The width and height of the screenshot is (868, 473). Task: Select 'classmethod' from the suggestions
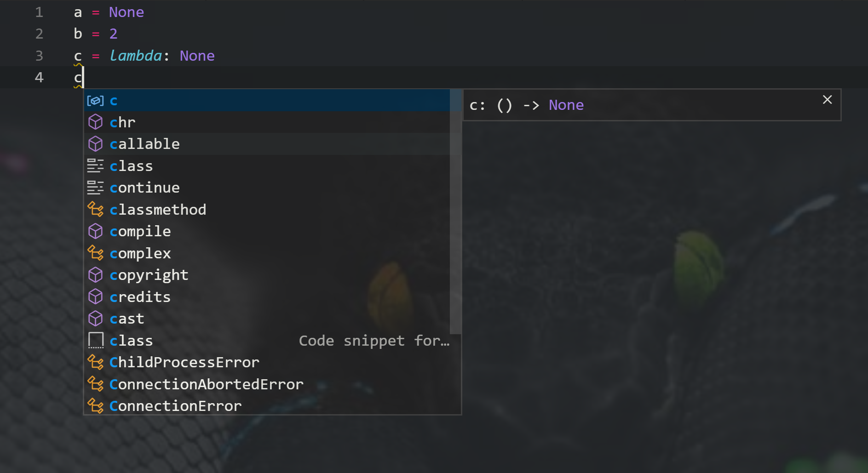pyautogui.click(x=267, y=210)
